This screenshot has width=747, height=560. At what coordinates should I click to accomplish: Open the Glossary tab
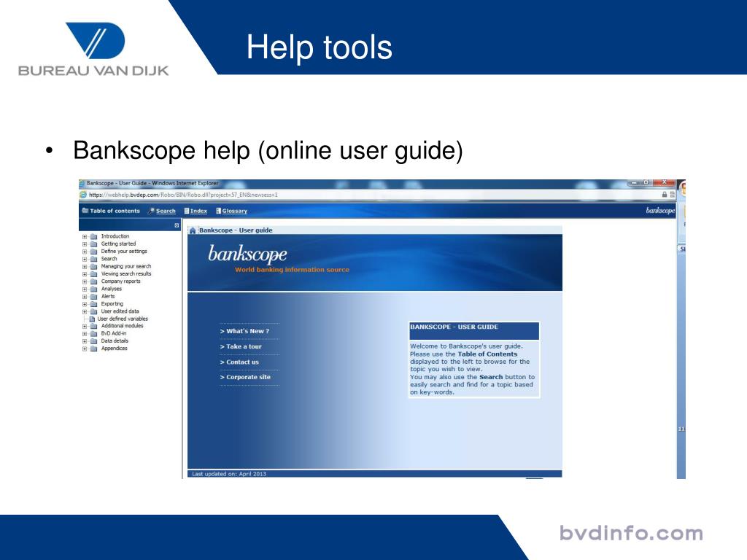coord(234,211)
